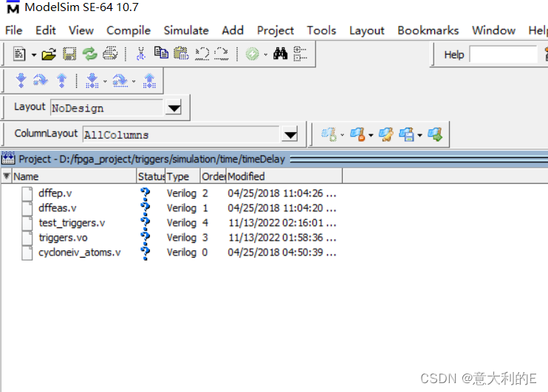Click the Undo toolbar icon
Image resolution: width=548 pixels, height=392 pixels.
202,54
